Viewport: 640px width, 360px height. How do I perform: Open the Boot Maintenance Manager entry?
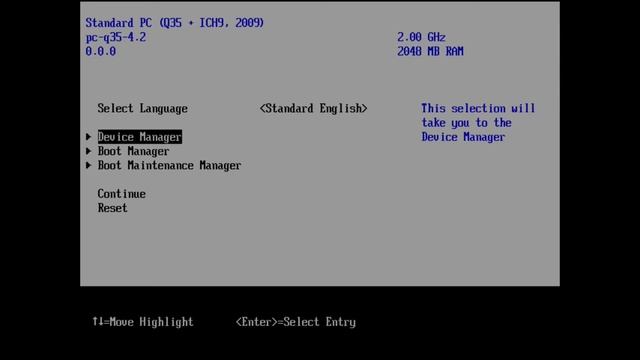click(169, 165)
